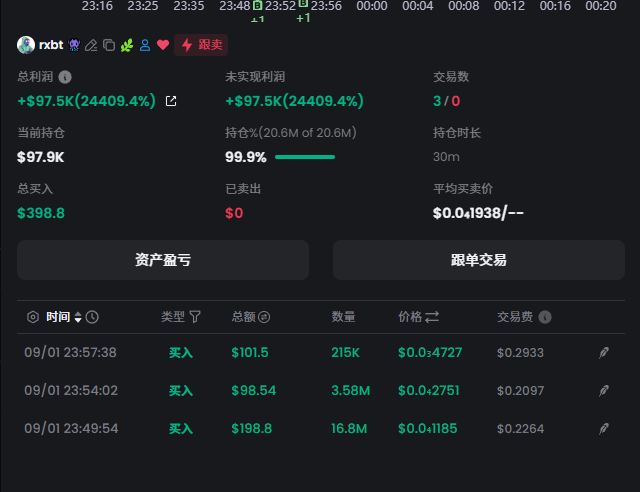Click the 交易费 column header label

pos(515,317)
